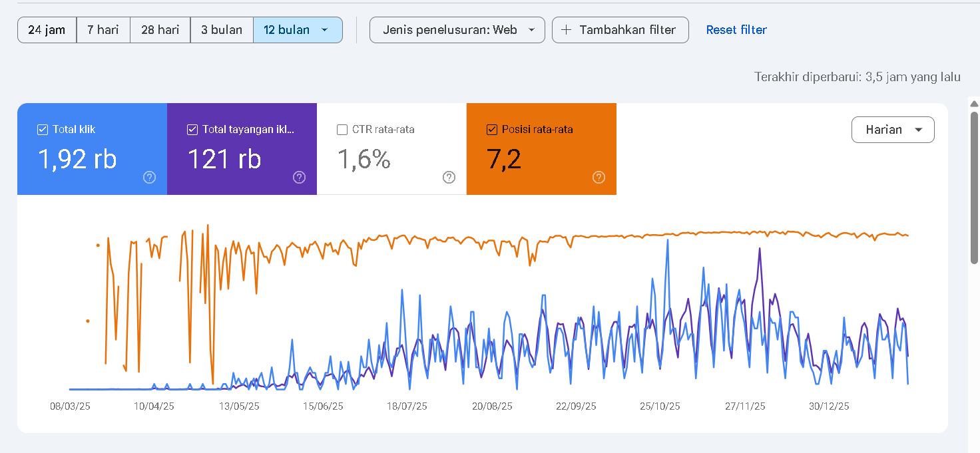Viewport: 980px width, 453px height.
Task: Click the vertical scrollbar thumb
Action: click(x=975, y=186)
